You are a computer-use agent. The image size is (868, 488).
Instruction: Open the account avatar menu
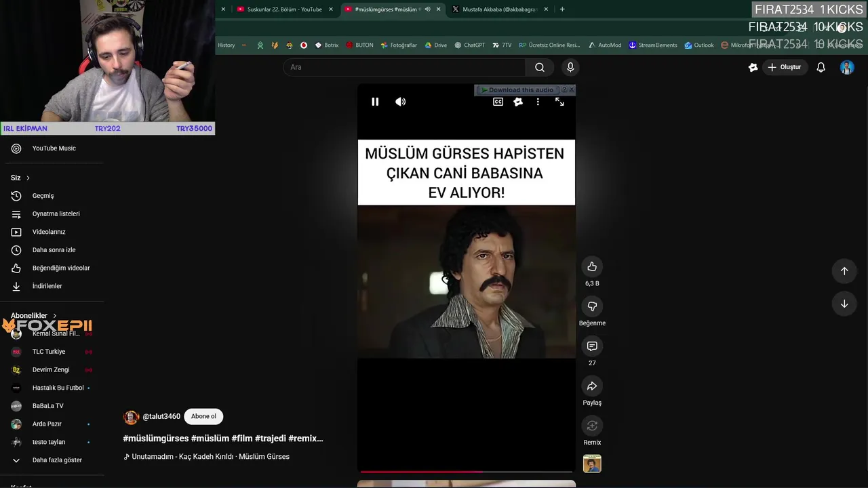coord(847,67)
